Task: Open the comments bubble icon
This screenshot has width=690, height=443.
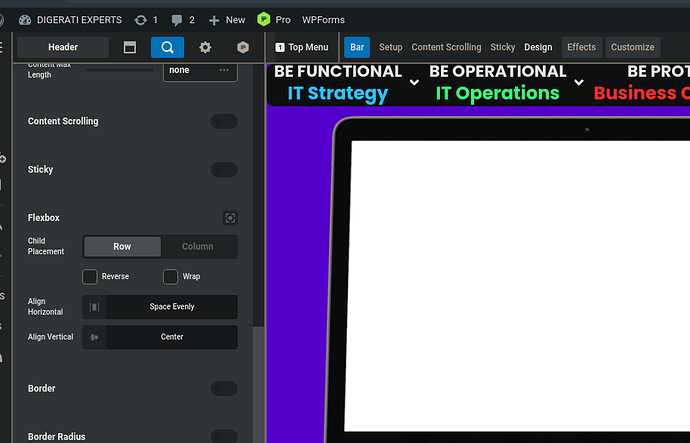Action: [x=177, y=20]
